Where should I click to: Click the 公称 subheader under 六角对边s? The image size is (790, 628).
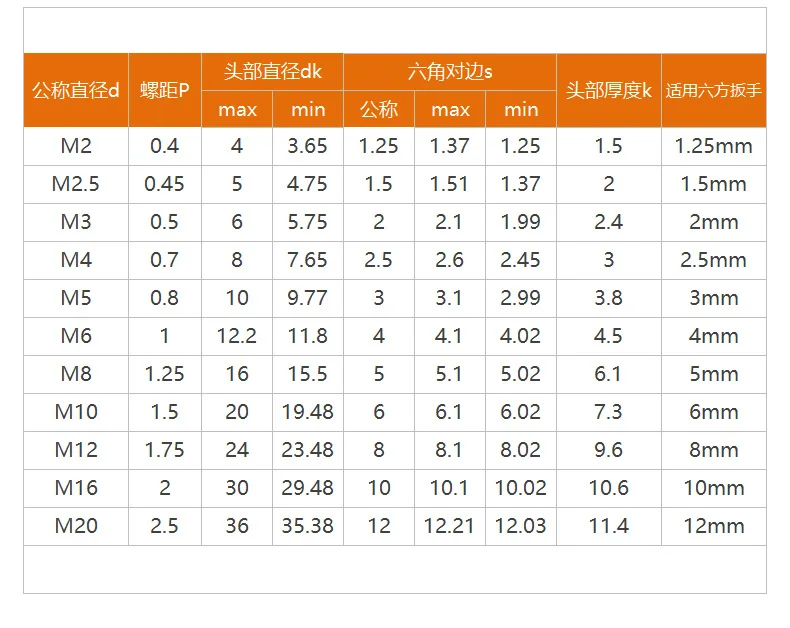pyautogui.click(x=379, y=109)
